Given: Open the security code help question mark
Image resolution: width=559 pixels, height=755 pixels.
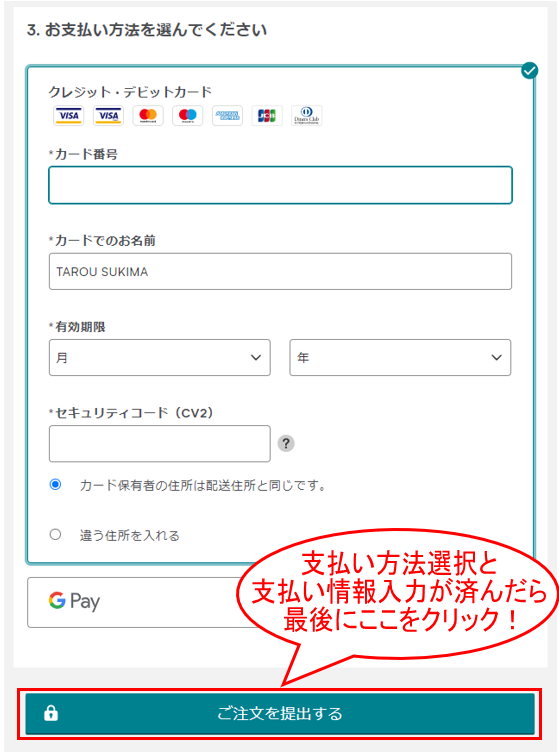Looking at the screenshot, I should [x=286, y=443].
